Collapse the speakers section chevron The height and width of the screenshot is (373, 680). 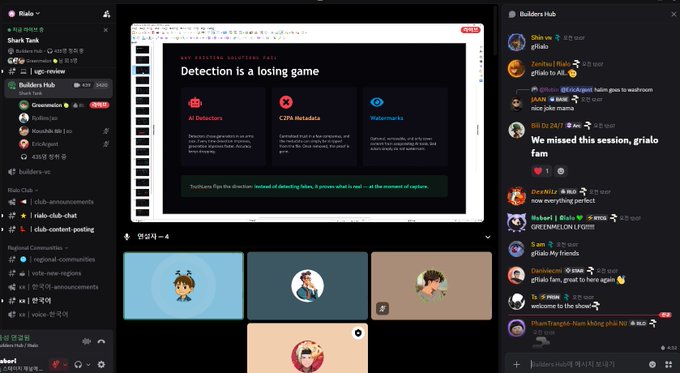click(x=488, y=237)
